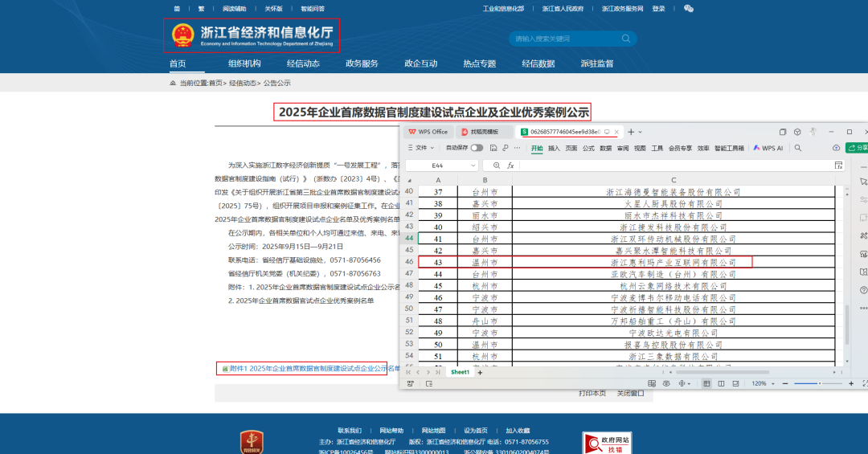Click the vertical scrollbar in the spreadsheet
Image resolution: width=868 pixels, height=454 pixels.
(x=846, y=324)
